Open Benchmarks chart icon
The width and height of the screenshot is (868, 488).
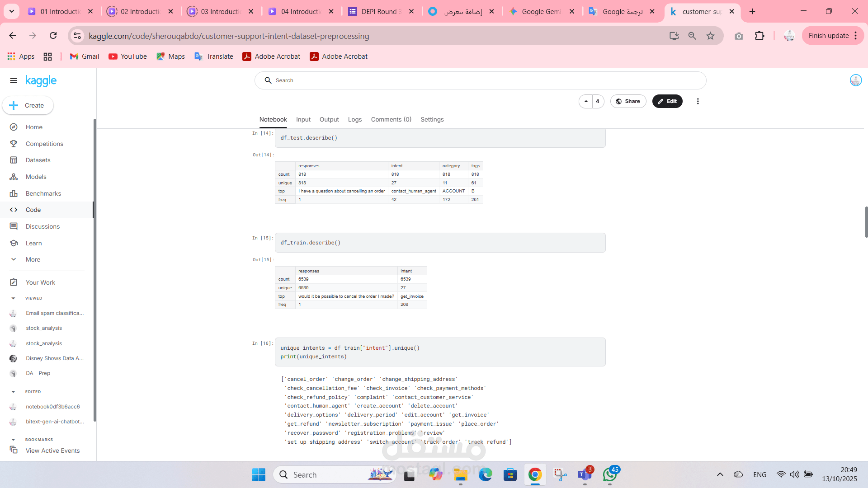pos(14,193)
